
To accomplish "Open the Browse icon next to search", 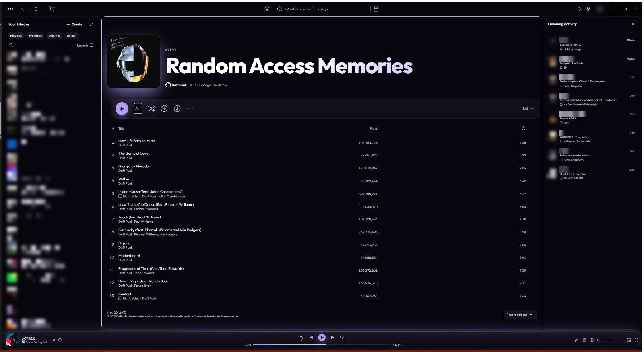I will (x=376, y=9).
